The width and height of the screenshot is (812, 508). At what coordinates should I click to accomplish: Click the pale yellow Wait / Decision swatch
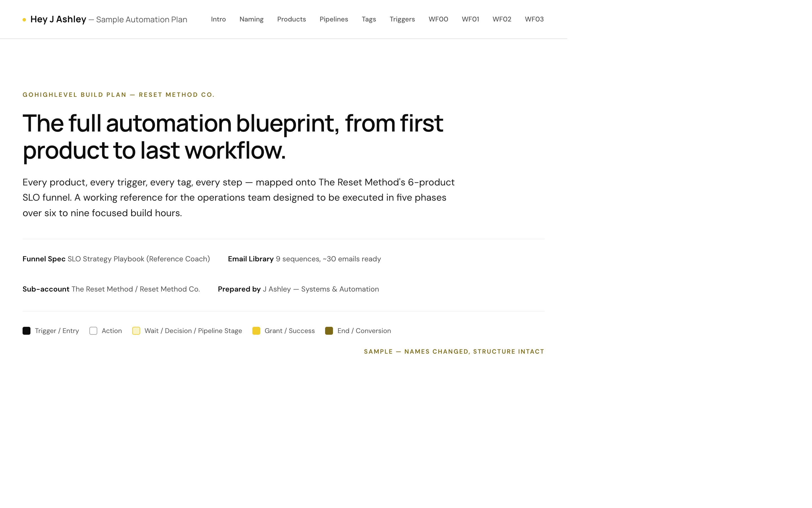click(136, 330)
